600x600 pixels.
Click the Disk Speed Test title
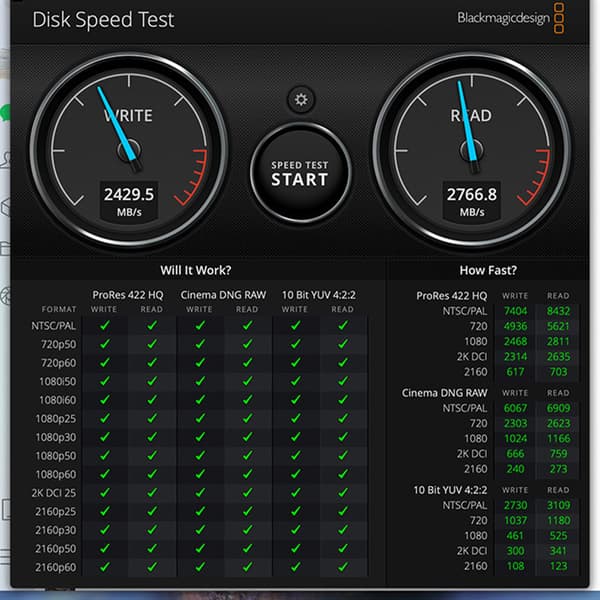(x=103, y=20)
